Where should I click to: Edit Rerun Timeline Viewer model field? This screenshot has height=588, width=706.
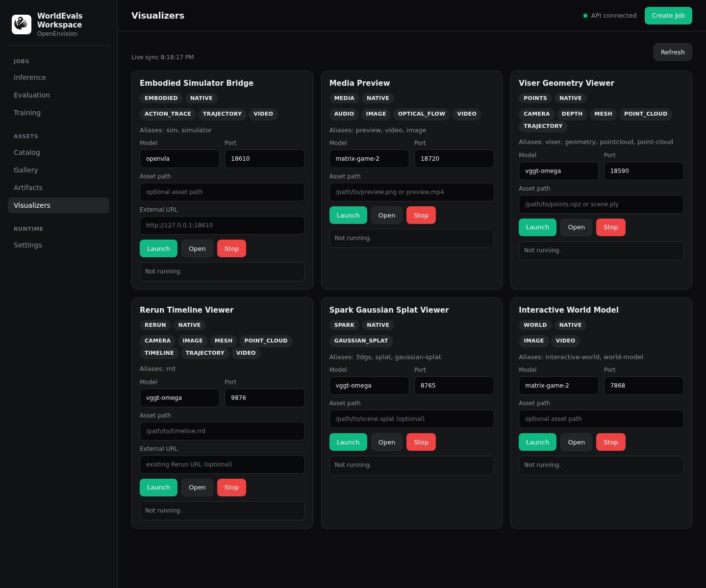point(179,398)
